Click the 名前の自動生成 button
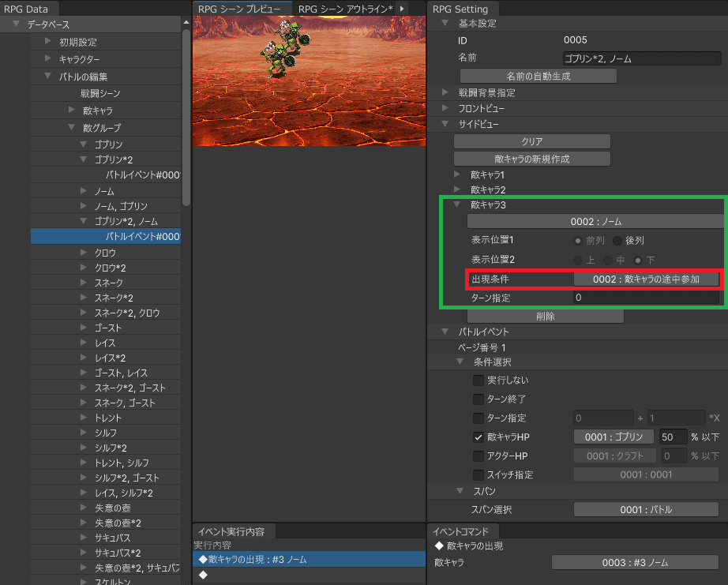Image resolution: width=728 pixels, height=585 pixels. point(538,77)
